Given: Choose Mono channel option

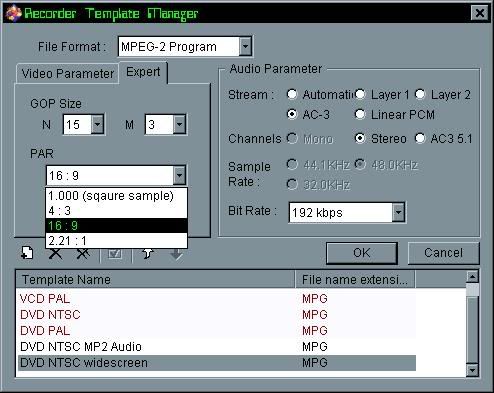Looking at the screenshot, I should pyautogui.click(x=292, y=138).
